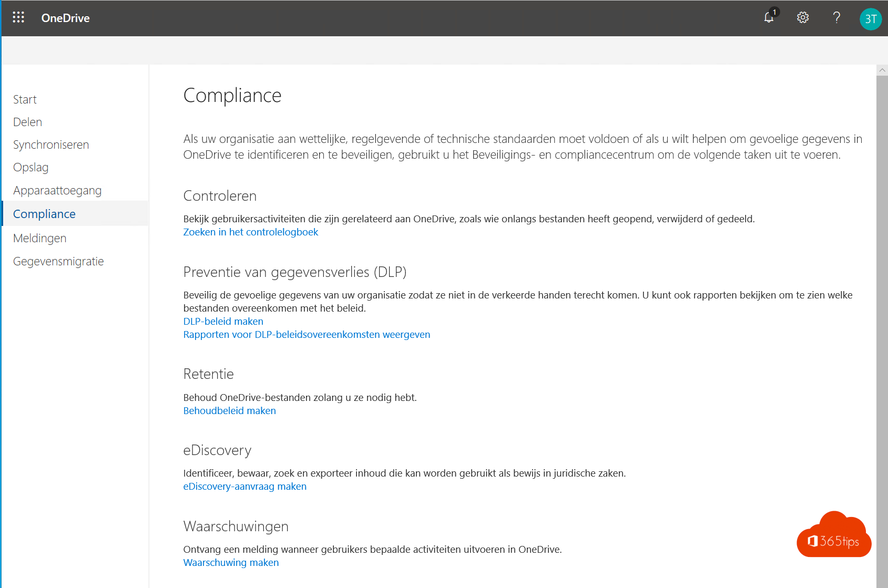The image size is (888, 588).
Task: Open Meldingen sidebar item
Action: coord(39,238)
